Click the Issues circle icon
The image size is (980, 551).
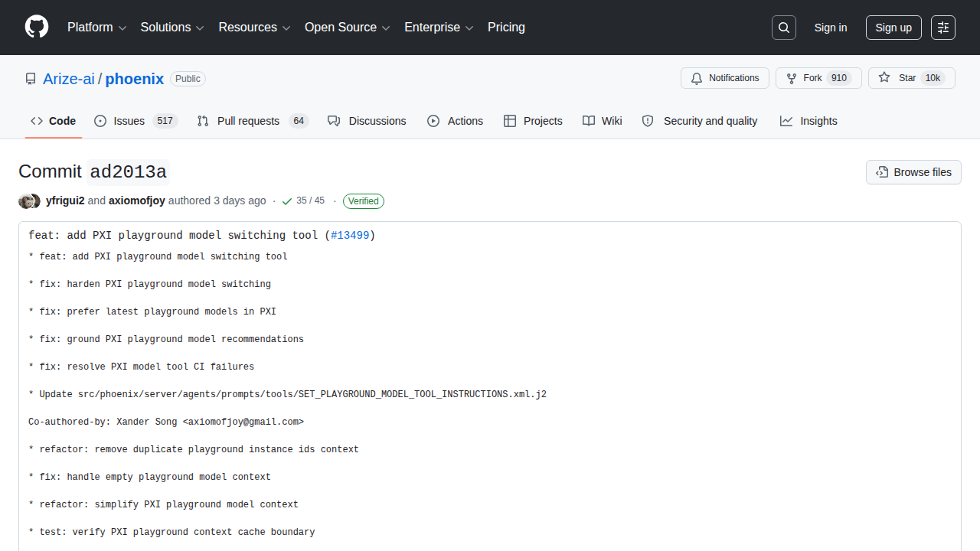point(100,121)
